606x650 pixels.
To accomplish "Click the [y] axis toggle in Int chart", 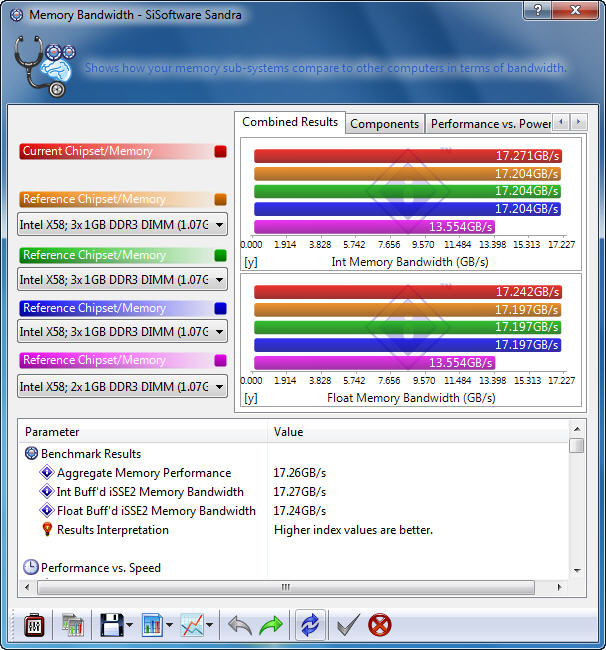I will pyautogui.click(x=251, y=262).
